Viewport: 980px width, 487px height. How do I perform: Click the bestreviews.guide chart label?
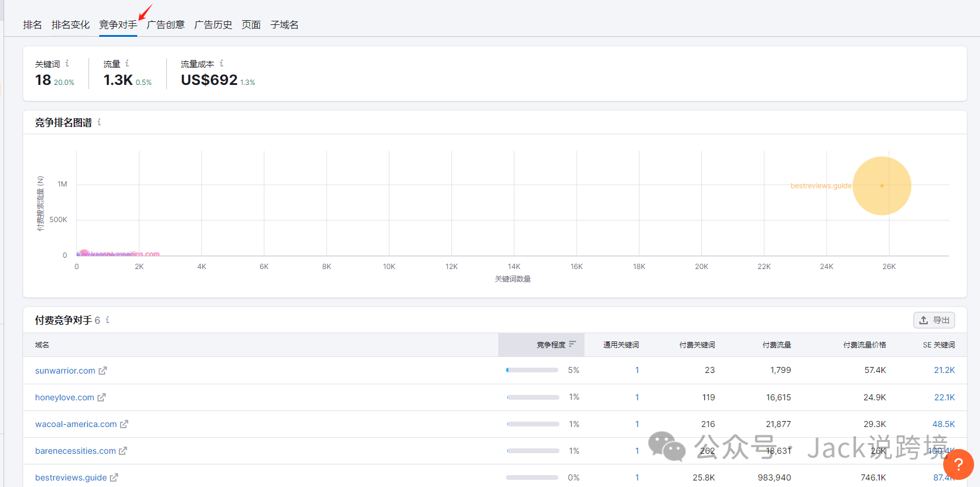tap(821, 186)
